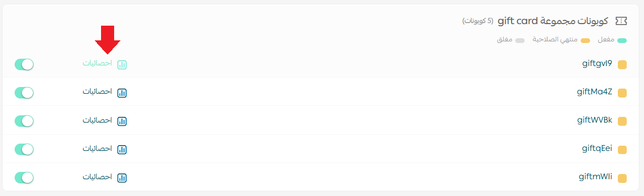Select the giftgvI9 coupon code
The image size is (644, 196).
(597, 64)
